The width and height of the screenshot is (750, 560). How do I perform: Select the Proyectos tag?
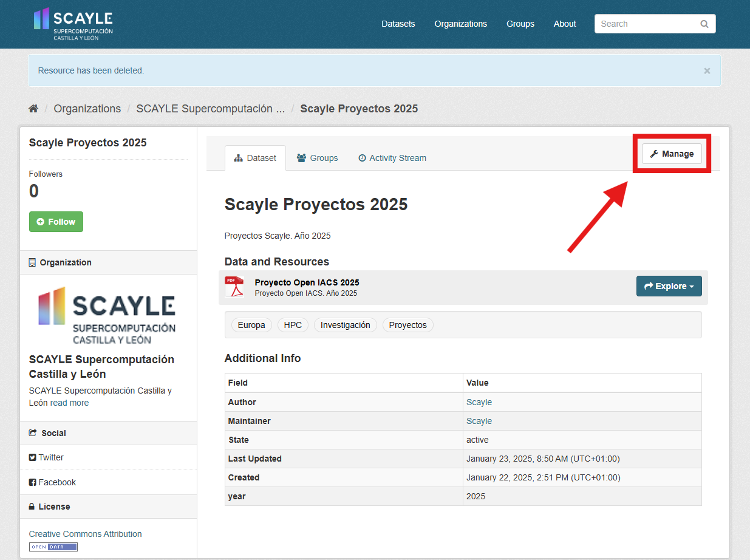[408, 325]
